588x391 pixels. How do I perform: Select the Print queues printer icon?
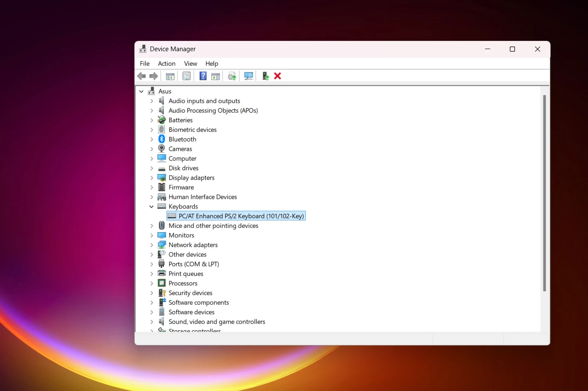coord(161,274)
